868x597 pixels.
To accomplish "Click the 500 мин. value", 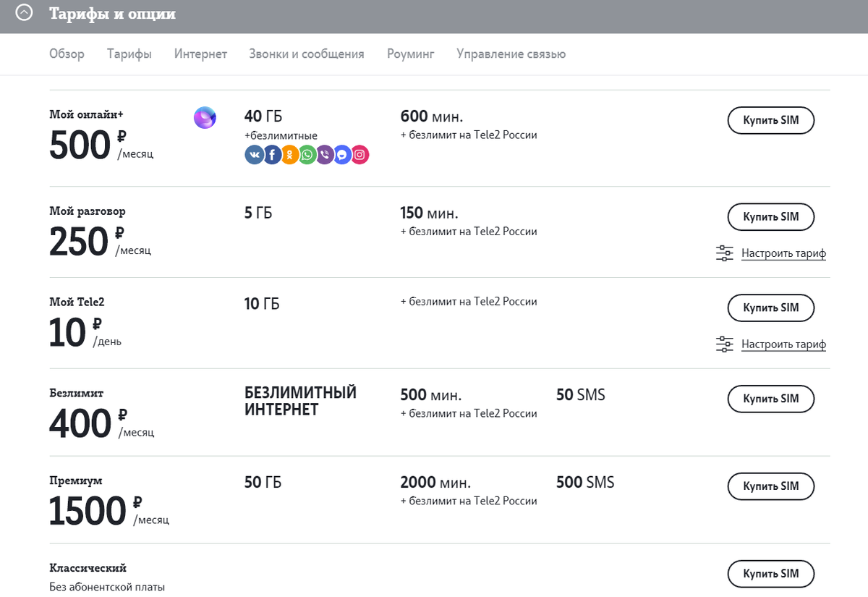I will tap(430, 395).
